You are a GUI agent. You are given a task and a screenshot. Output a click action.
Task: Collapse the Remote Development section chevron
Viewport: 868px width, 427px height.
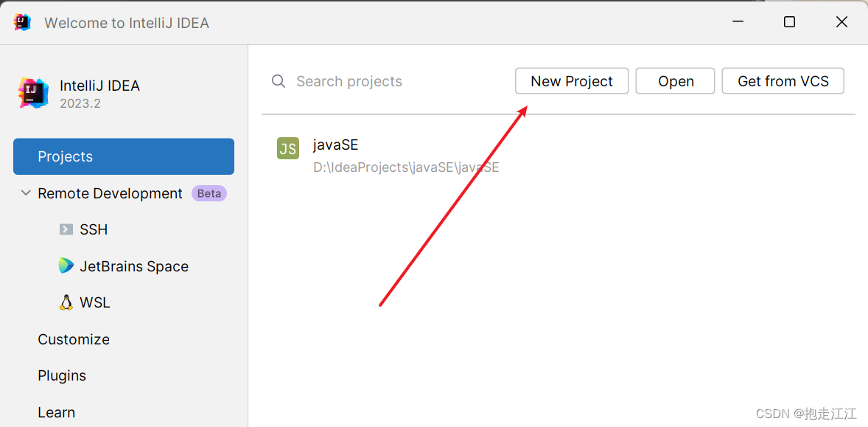(x=26, y=193)
